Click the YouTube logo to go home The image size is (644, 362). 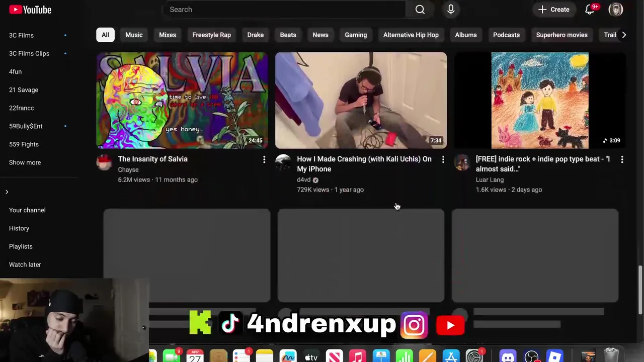click(x=30, y=10)
